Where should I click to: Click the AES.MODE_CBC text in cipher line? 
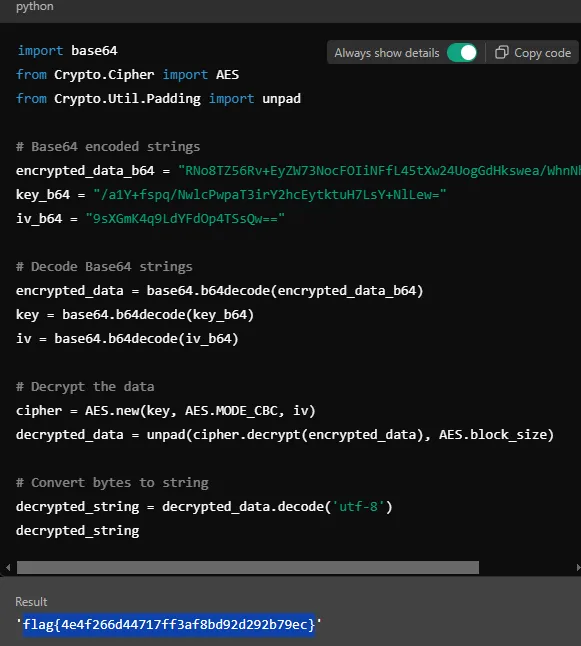(234, 411)
